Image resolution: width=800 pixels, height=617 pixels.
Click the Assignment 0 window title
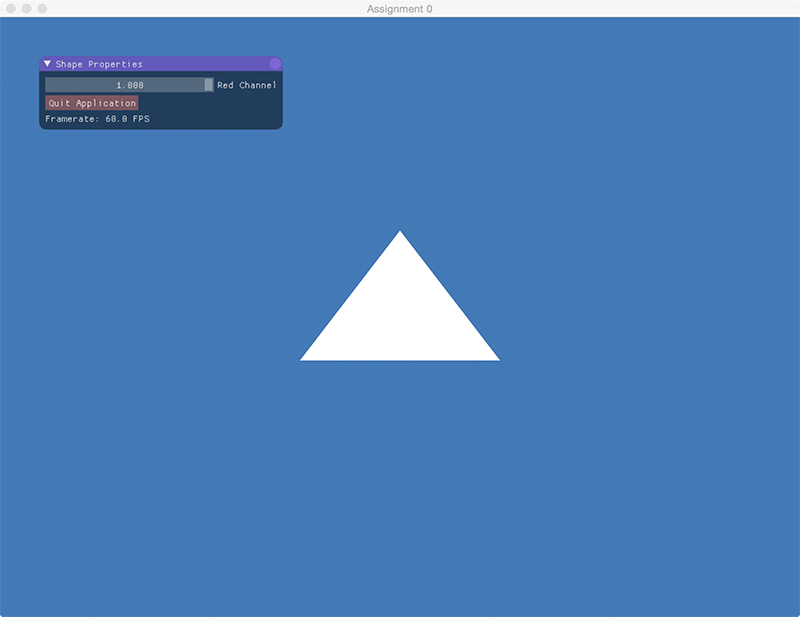[x=399, y=9]
